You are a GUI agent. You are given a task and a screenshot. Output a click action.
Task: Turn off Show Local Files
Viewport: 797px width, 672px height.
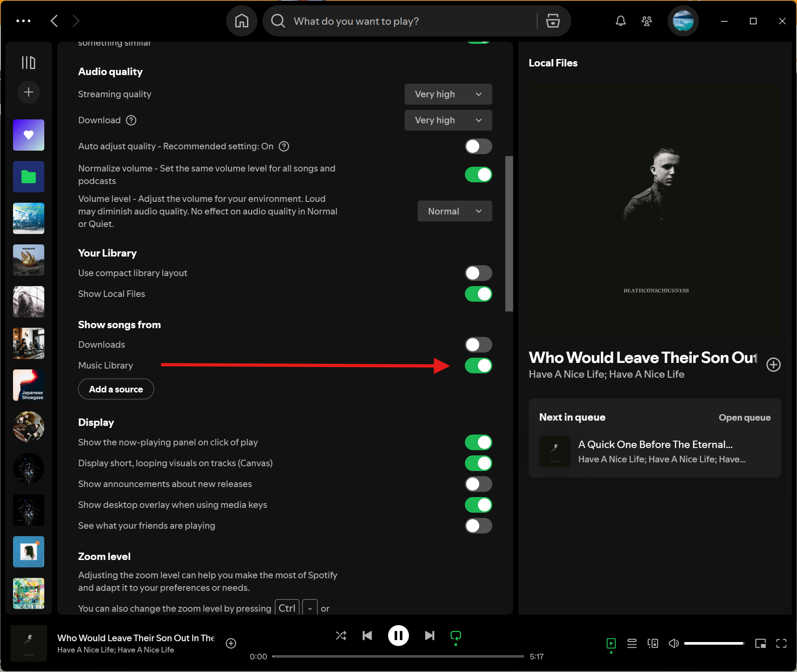[478, 294]
